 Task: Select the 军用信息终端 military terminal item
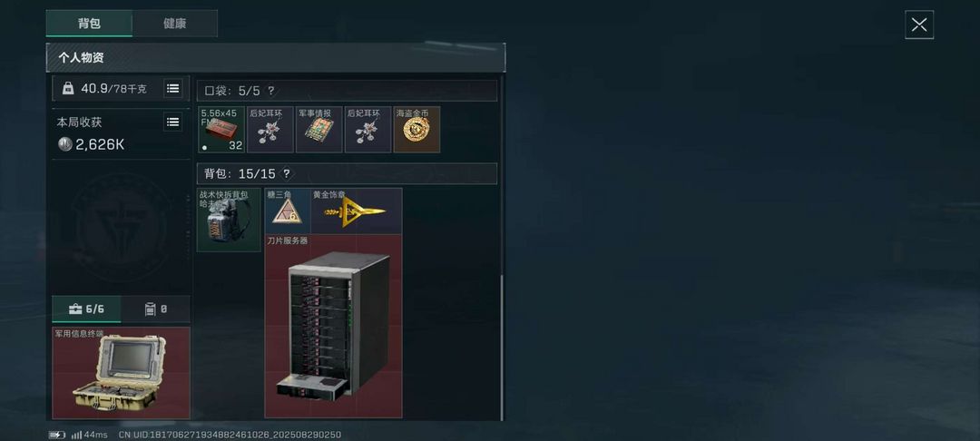[x=122, y=373]
